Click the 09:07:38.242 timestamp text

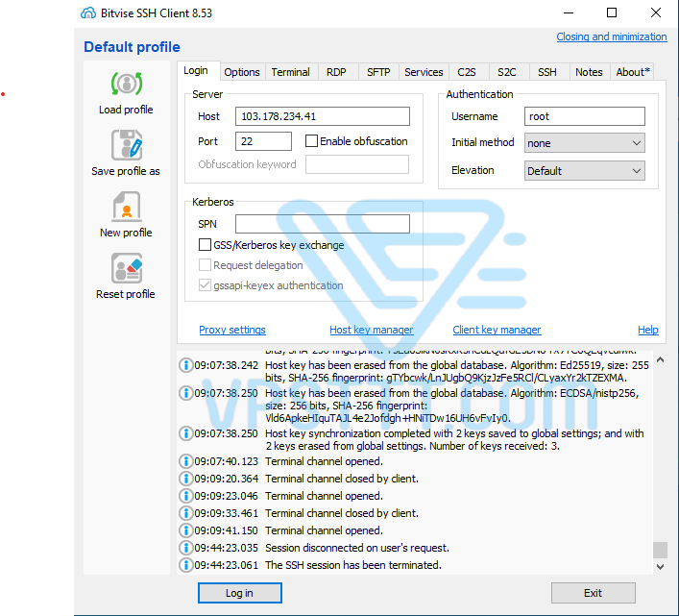tap(226, 365)
